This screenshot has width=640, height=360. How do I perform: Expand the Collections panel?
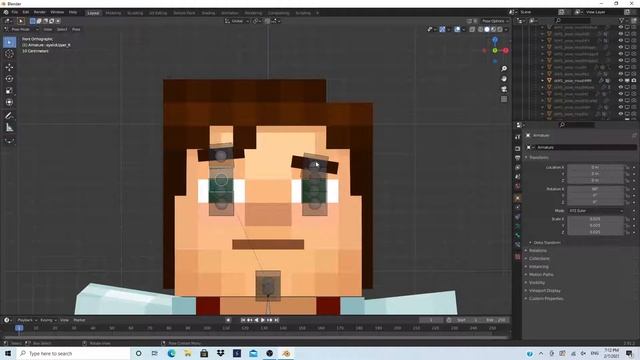[x=539, y=259]
